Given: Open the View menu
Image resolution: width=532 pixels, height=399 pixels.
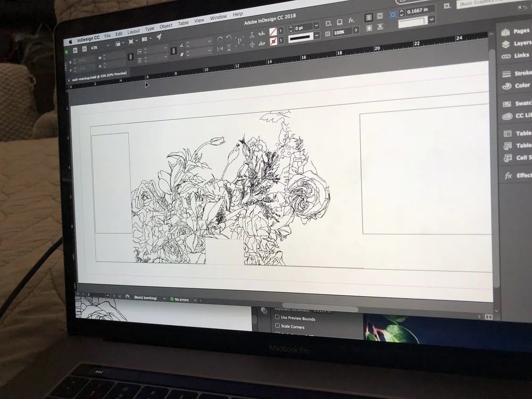Looking at the screenshot, I should coord(199,20).
